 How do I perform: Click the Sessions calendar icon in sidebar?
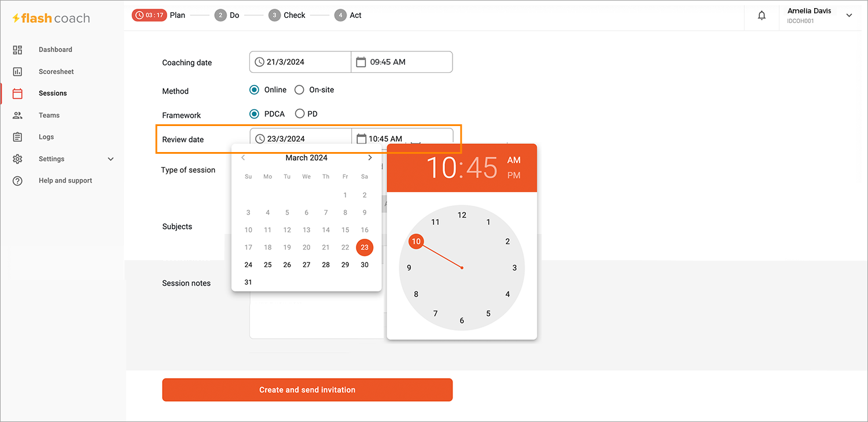coord(17,93)
